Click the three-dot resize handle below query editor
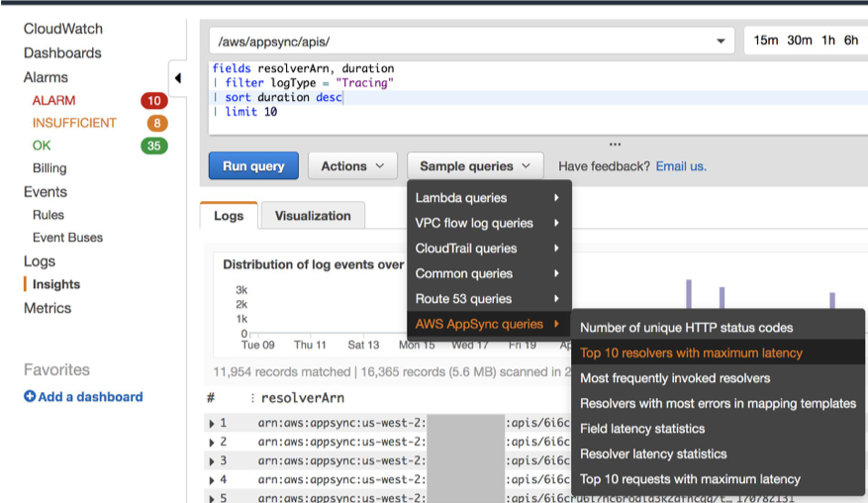Viewport: 868px width, 503px height. click(615, 144)
